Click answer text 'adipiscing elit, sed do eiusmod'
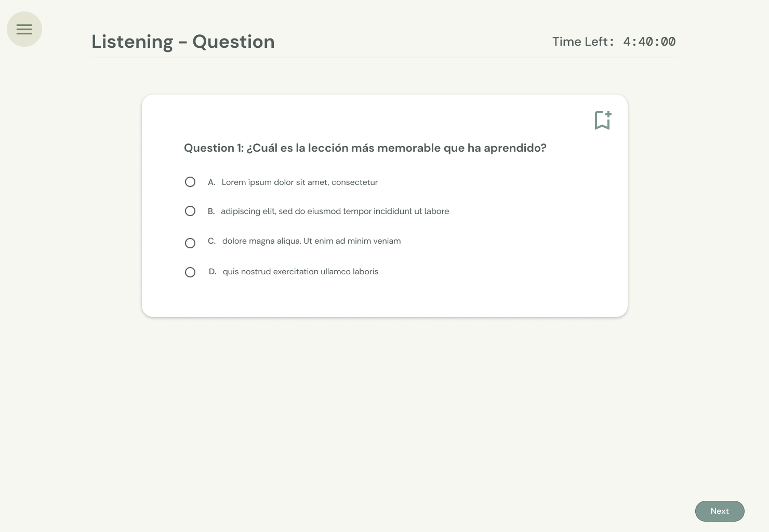The image size is (769, 532). (335, 211)
